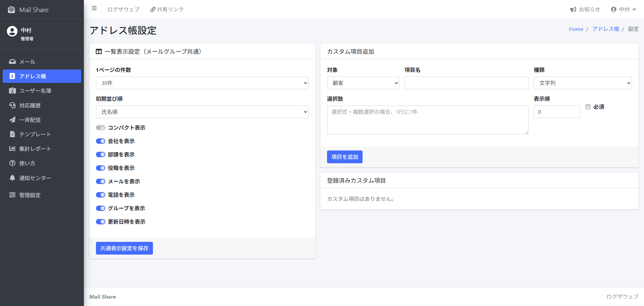Image resolution: width=644 pixels, height=306 pixels.
Task: Click the 一斉配信 paper plane icon
Action: (x=12, y=120)
